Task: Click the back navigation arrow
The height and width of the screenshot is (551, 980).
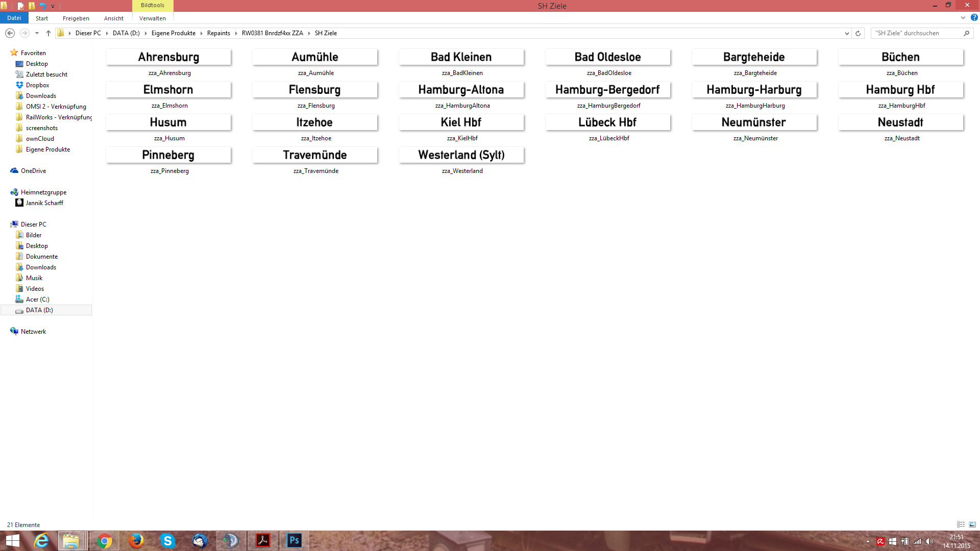Action: [x=10, y=33]
